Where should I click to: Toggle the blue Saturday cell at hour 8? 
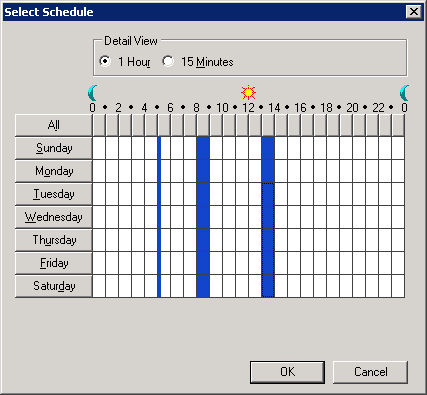click(x=203, y=286)
